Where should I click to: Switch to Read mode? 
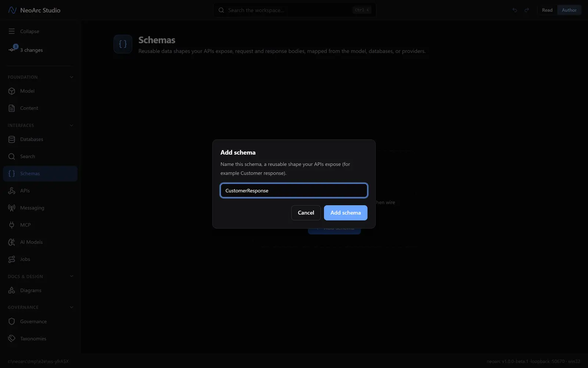[547, 10]
